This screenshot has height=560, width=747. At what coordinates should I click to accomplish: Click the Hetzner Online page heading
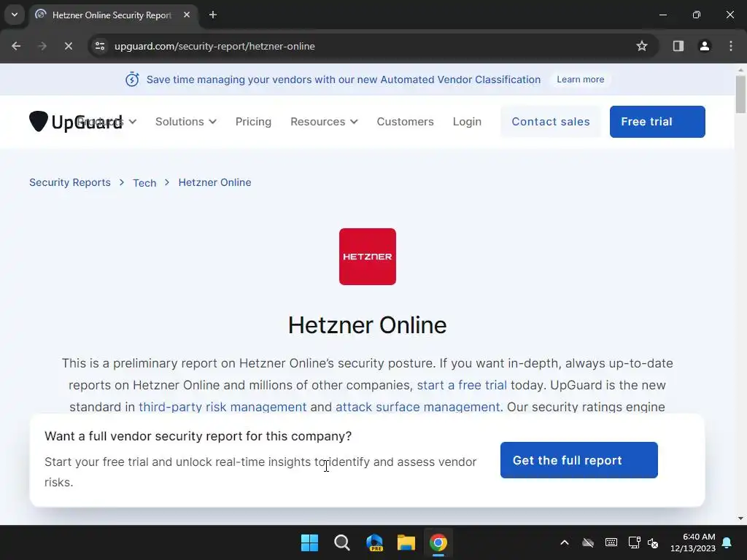click(x=368, y=325)
